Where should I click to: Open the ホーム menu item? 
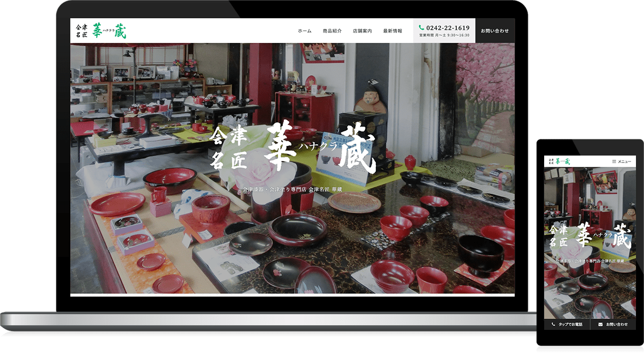pyautogui.click(x=304, y=31)
